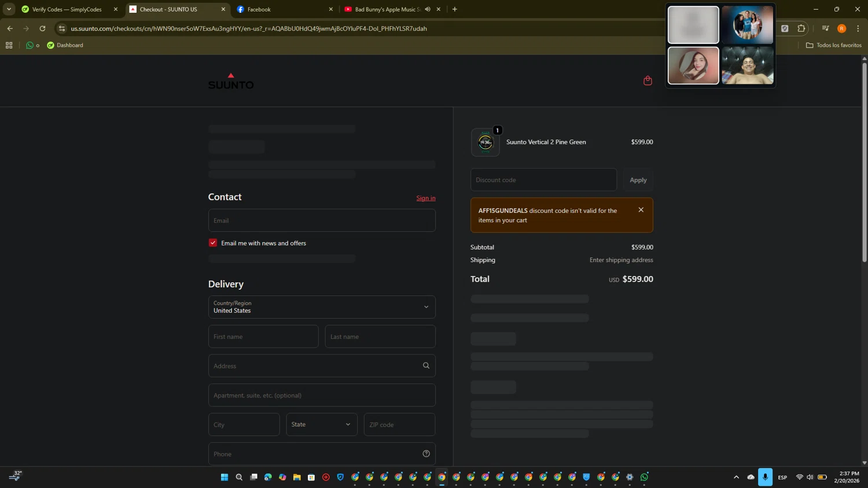The image size is (868, 488).
Task: Open Copilot from the taskbar
Action: pos(282,477)
